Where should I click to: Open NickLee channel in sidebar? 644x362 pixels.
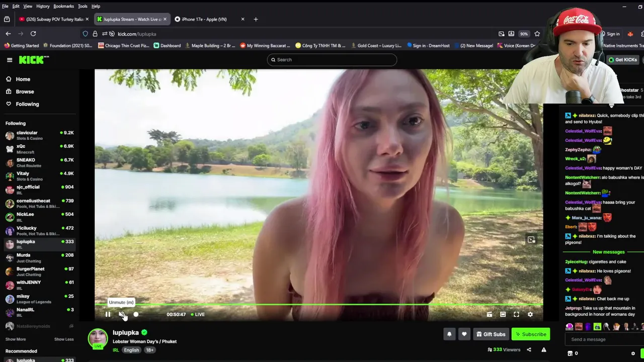(39, 217)
